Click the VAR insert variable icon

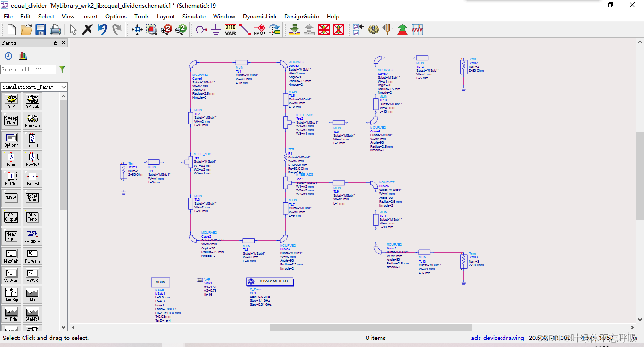[x=230, y=30]
